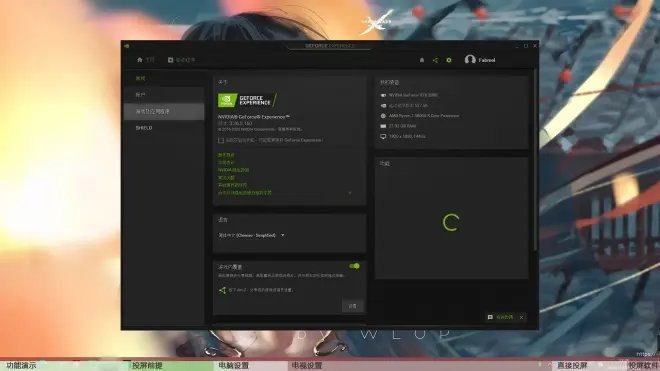Image resolution: width=660 pixels, height=371 pixels.
Task: Open the user avatar profile
Action: tap(470, 60)
